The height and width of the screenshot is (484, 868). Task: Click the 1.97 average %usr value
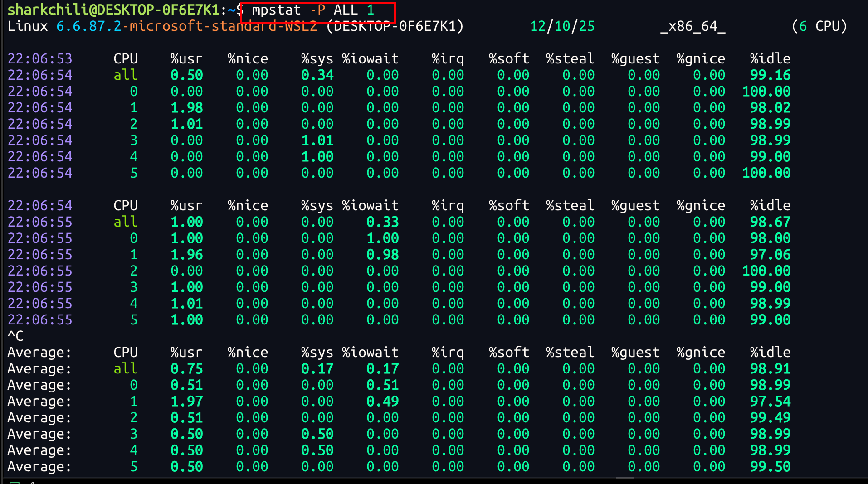click(187, 402)
